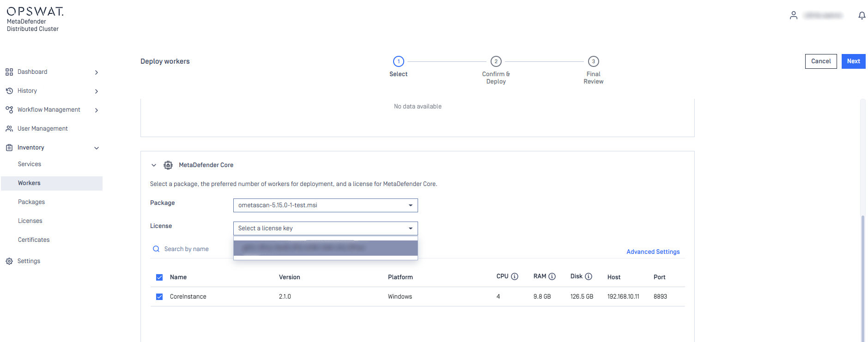868x342 pixels.
Task: Open Settings in the sidebar
Action: (x=29, y=261)
